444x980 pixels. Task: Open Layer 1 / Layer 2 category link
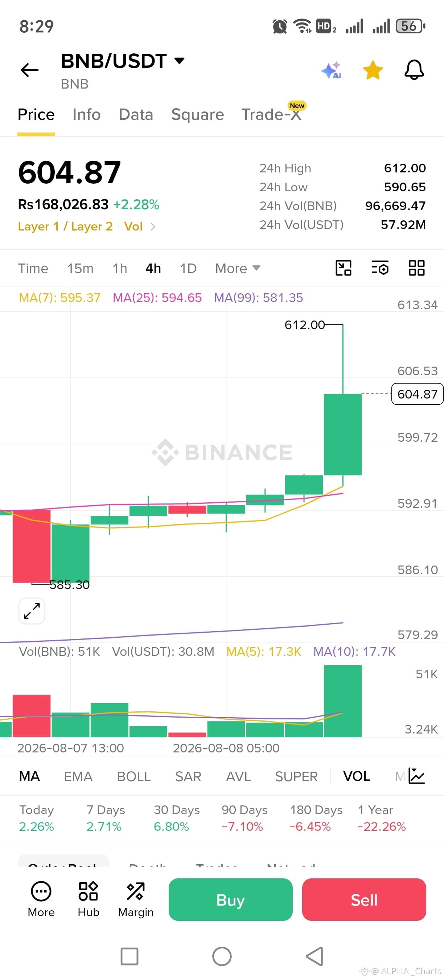point(65,226)
